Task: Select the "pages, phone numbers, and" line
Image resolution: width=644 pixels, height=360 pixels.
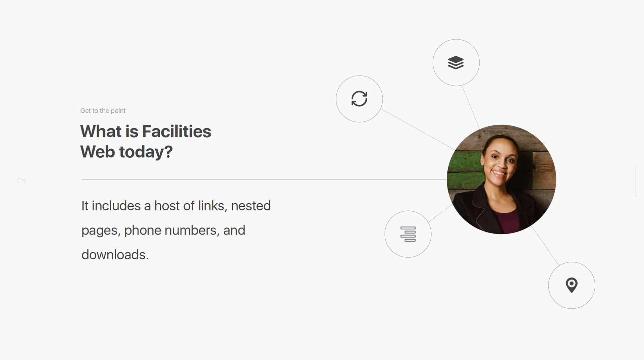Action: click(163, 230)
